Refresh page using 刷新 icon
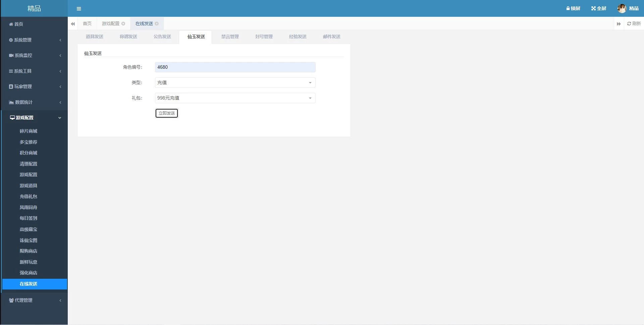 tap(629, 24)
